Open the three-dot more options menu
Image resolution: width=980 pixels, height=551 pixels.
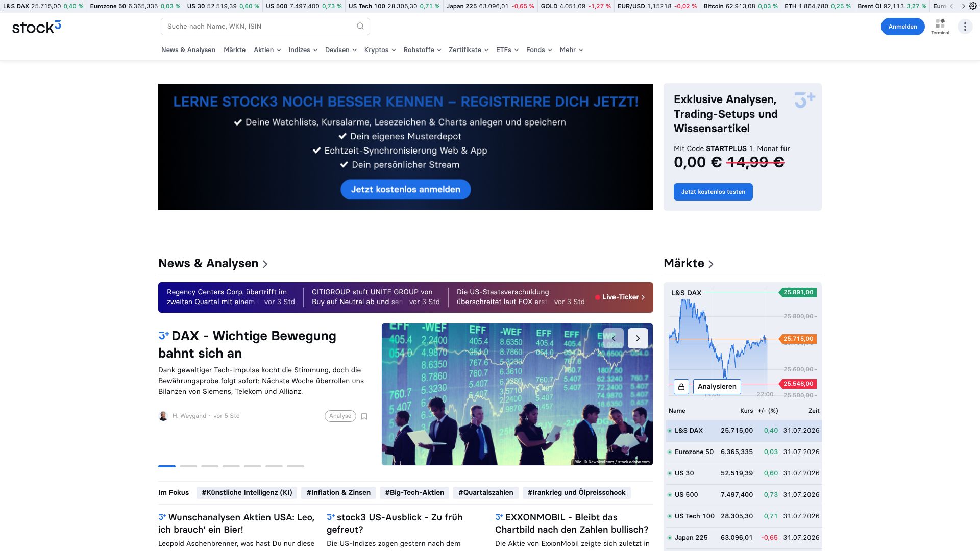[x=965, y=27]
